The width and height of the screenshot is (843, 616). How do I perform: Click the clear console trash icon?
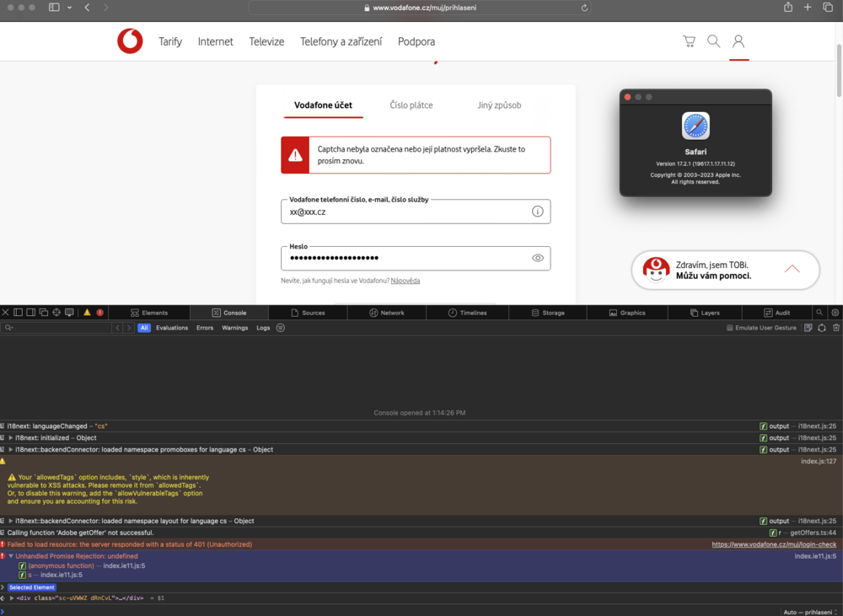point(835,328)
